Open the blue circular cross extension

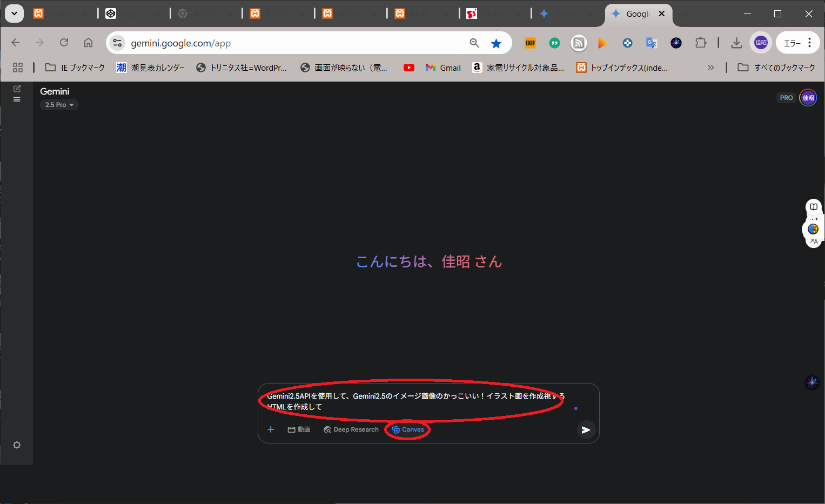coord(627,43)
